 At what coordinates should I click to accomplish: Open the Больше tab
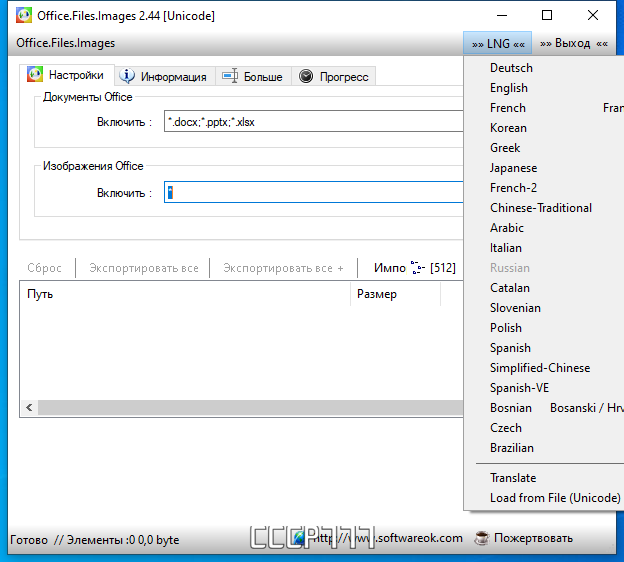tap(254, 76)
